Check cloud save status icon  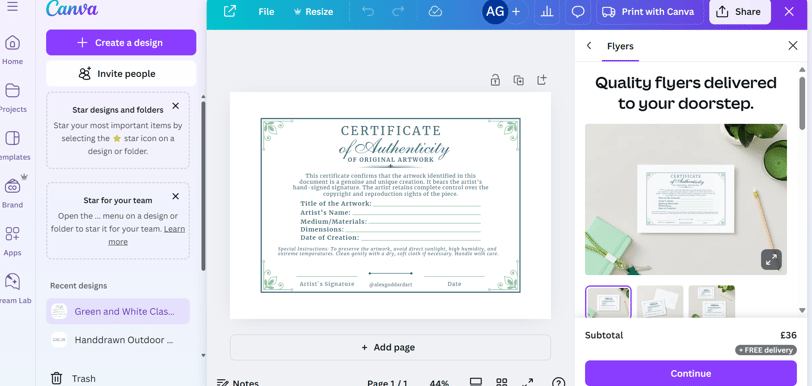435,11
